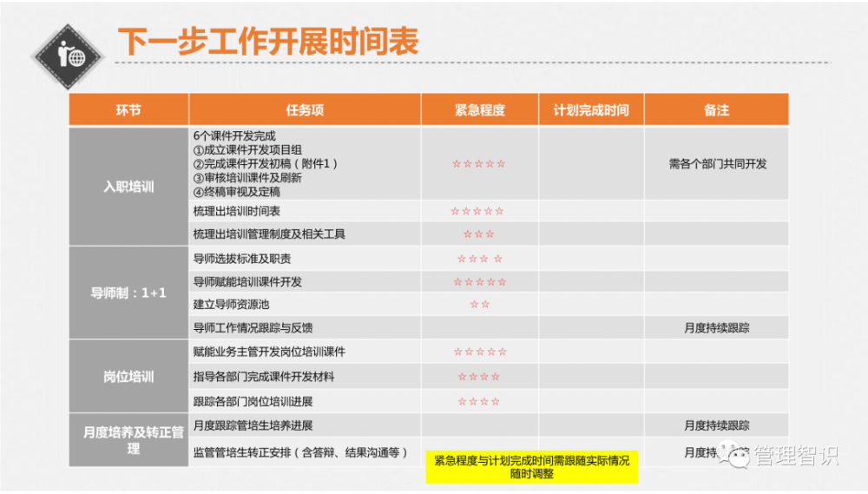This screenshot has height=494, width=868.
Task: Click the task 导师工作情况跟踪与反馈
Action: tap(253, 328)
